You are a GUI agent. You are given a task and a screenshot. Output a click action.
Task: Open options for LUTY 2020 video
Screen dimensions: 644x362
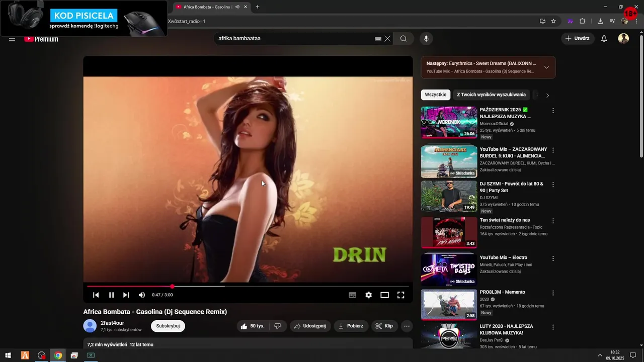tap(553, 327)
